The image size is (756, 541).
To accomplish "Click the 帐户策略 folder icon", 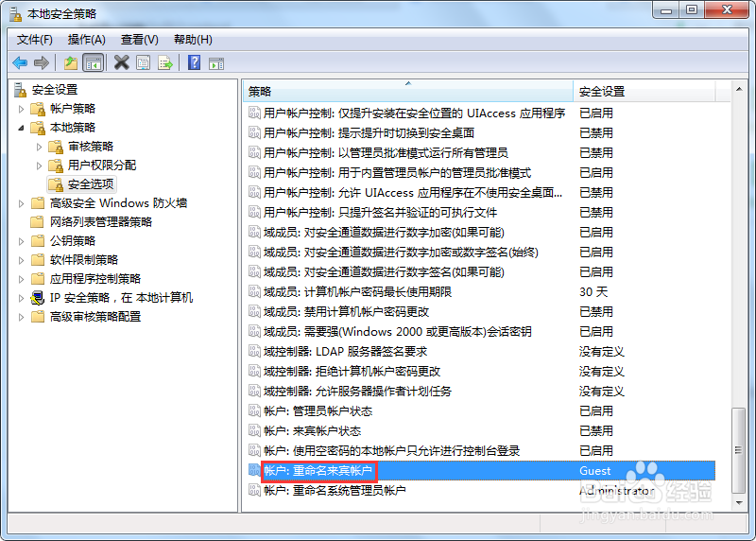I will tap(38, 109).
